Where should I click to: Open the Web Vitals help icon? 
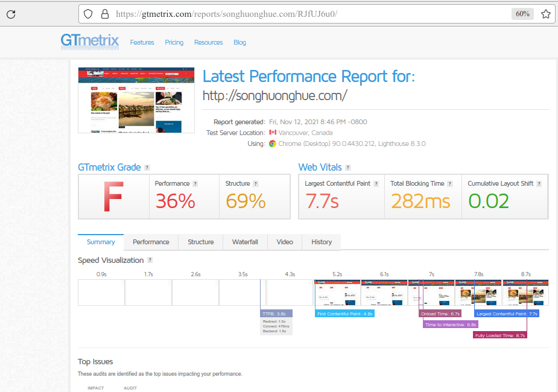click(348, 168)
